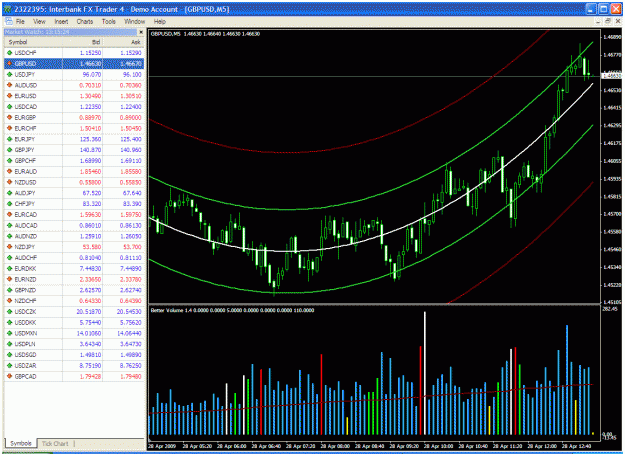Click the USDCHF green arrow icon
This screenshot has height=454, width=625.
[x=10, y=53]
